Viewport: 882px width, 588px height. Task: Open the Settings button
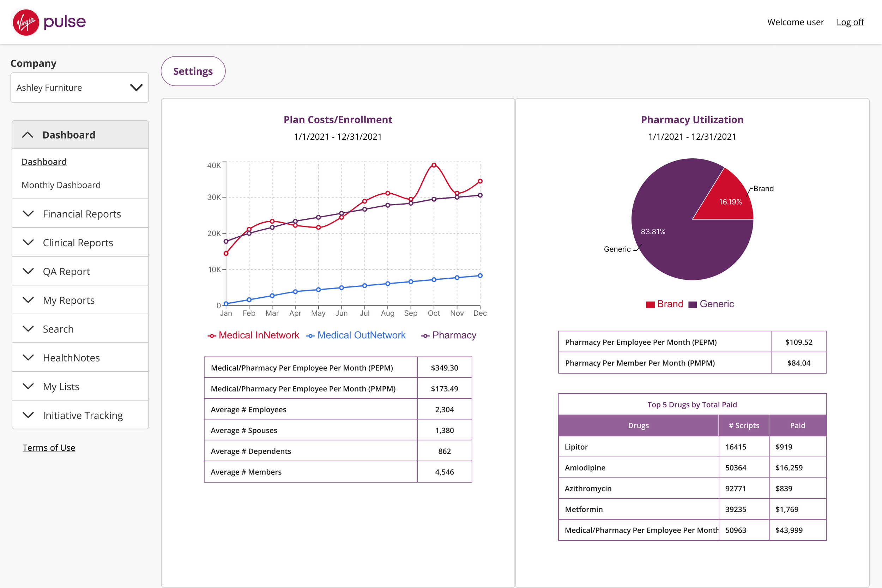pos(193,71)
